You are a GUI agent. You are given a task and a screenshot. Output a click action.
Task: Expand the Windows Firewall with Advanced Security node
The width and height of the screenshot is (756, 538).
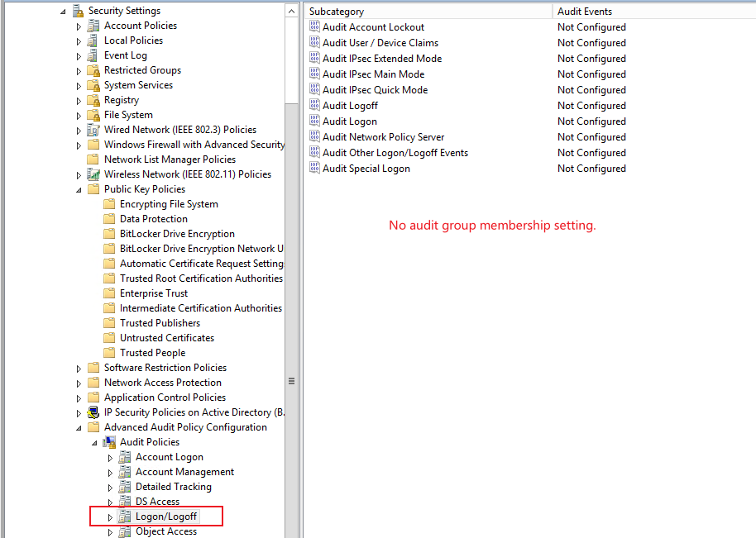click(x=79, y=145)
